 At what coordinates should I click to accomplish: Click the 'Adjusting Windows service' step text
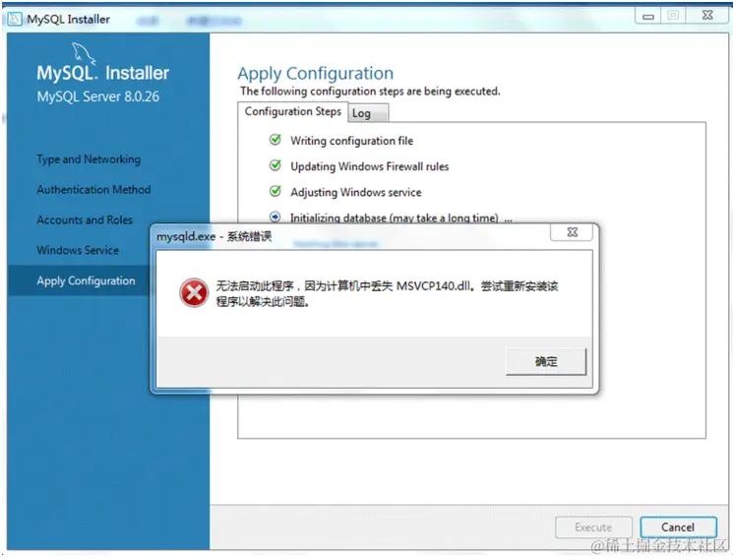coord(356,192)
